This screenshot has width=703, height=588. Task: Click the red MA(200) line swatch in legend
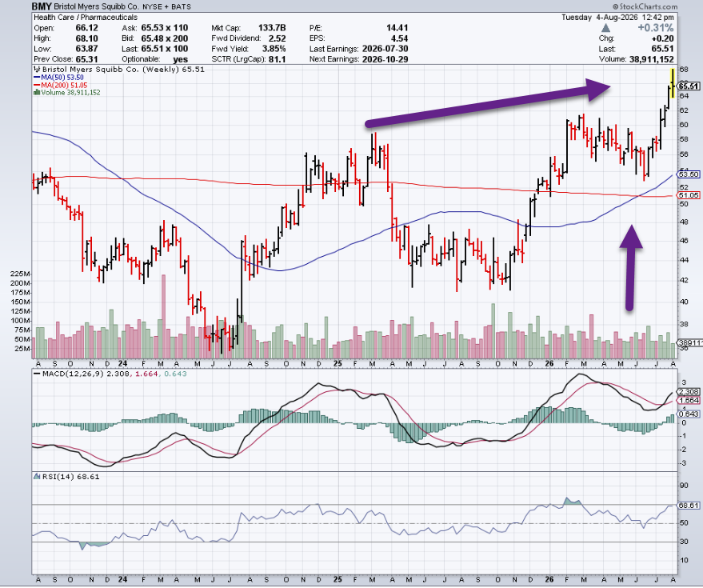pos(37,85)
